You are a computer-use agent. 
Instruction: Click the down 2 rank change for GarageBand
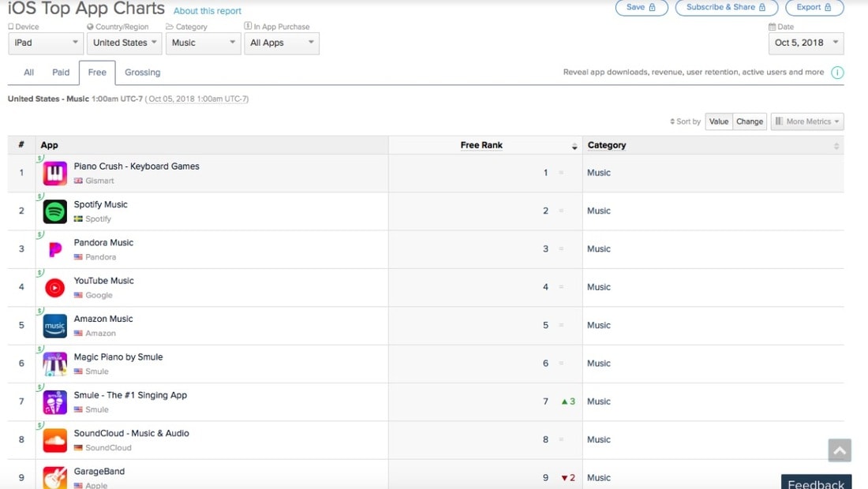(x=568, y=478)
